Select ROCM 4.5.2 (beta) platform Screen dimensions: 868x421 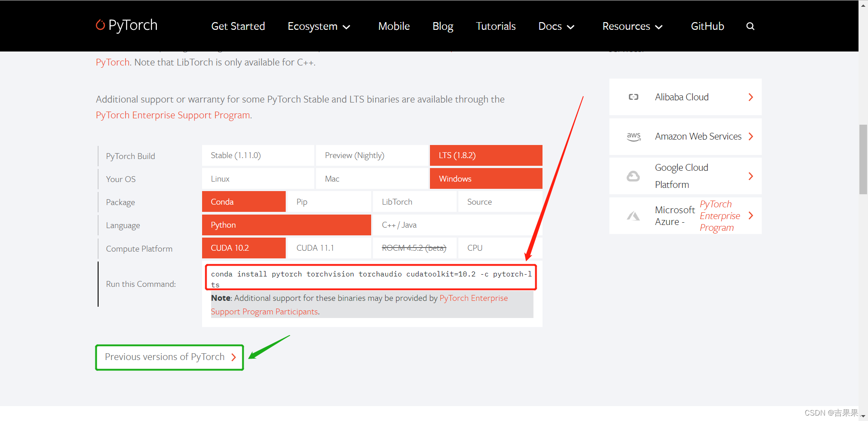[415, 248]
